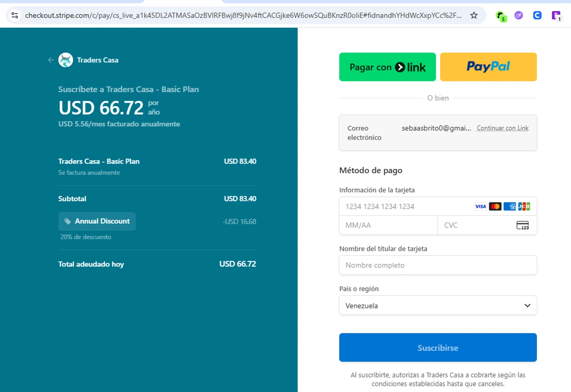Click the browser address bar URL
The width and height of the screenshot is (571, 392).
click(x=243, y=15)
